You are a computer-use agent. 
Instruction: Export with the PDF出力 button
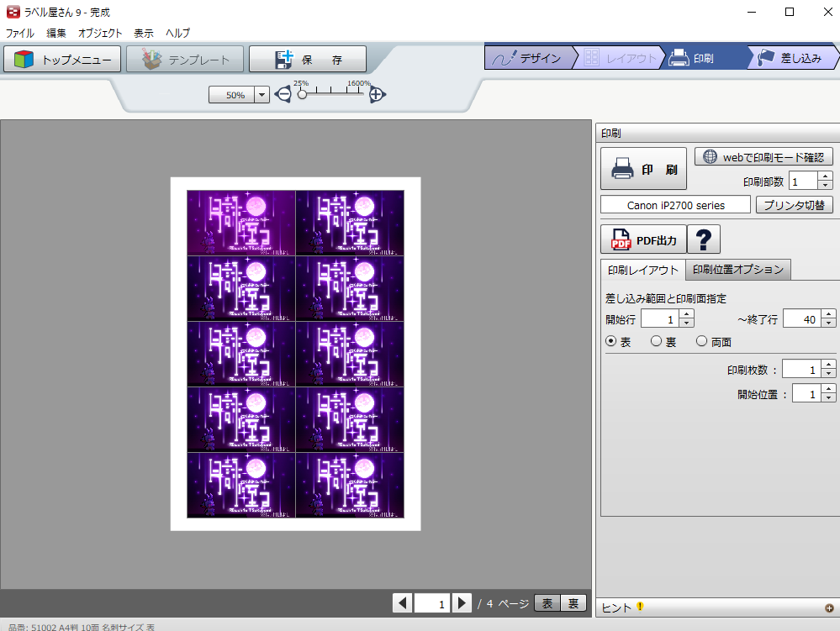click(643, 239)
